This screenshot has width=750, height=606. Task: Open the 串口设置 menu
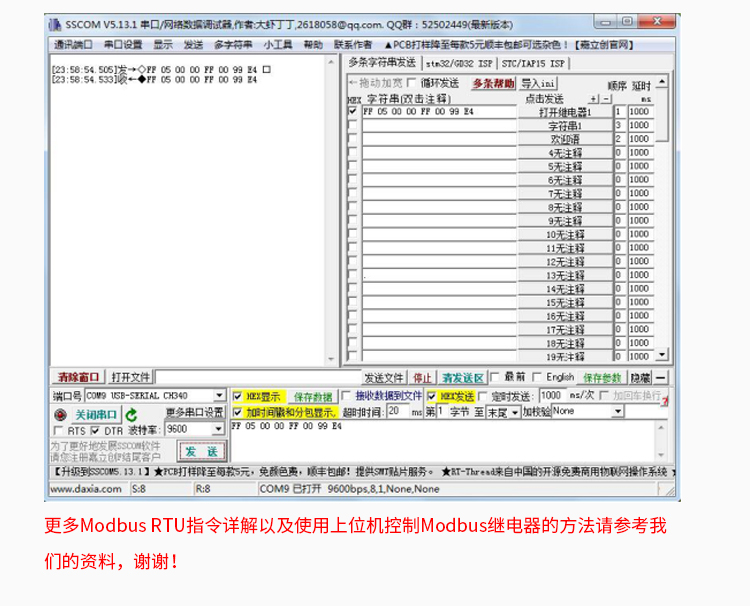[123, 45]
